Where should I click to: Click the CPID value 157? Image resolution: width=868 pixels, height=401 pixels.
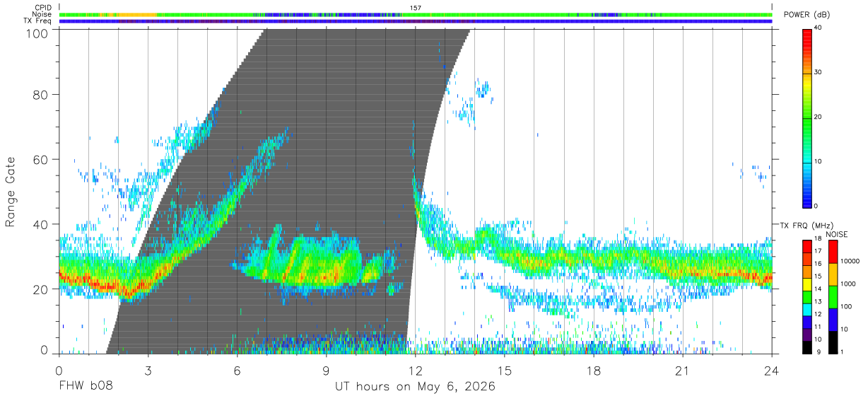click(x=415, y=8)
